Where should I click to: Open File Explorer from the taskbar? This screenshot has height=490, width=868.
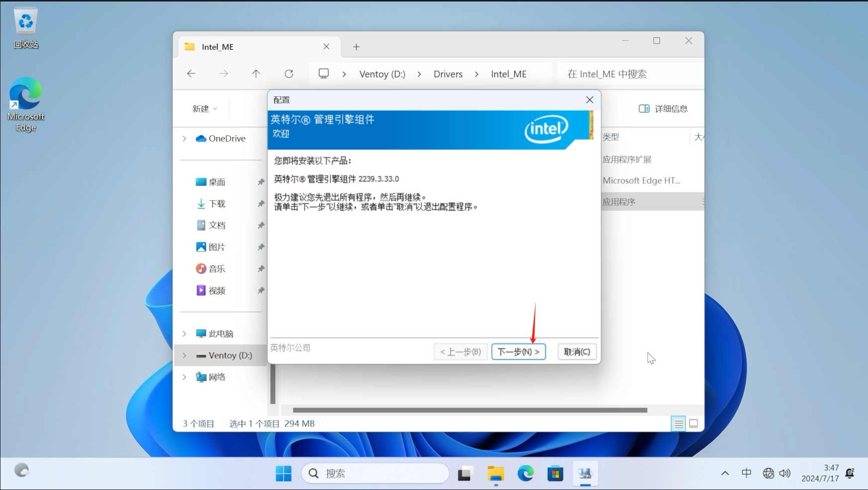(x=495, y=474)
